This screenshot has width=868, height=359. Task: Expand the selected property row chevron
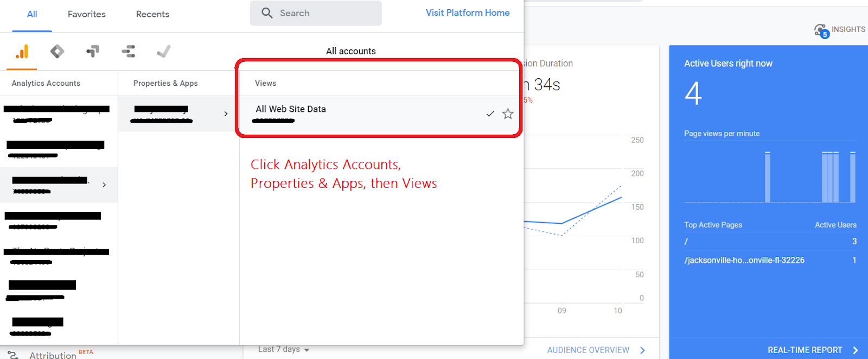point(226,114)
